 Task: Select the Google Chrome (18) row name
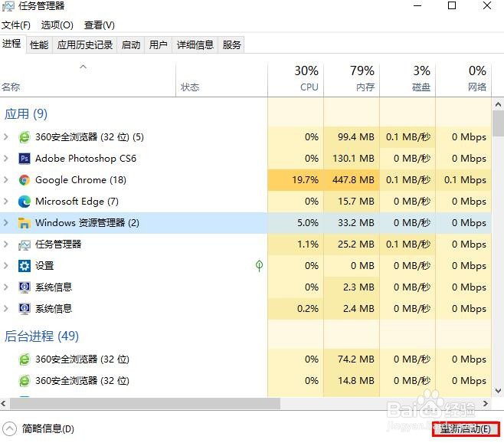(80, 180)
